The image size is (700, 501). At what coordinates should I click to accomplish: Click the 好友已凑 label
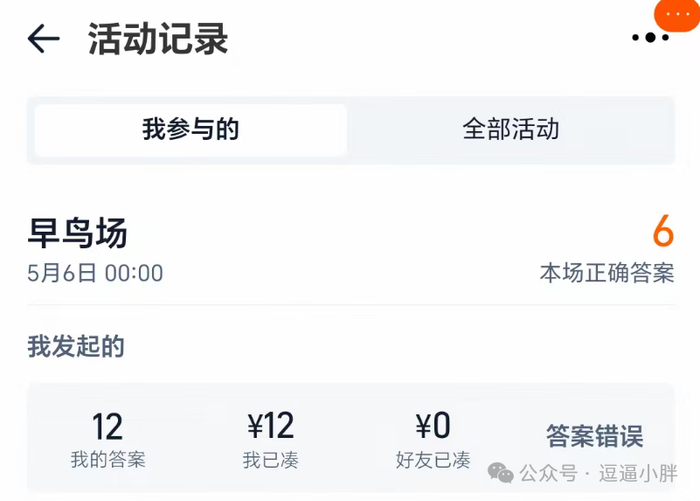pos(433,460)
